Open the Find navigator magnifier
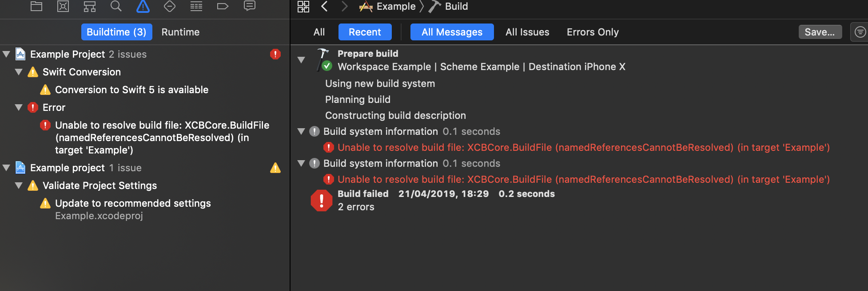The height and width of the screenshot is (291, 868). [116, 7]
